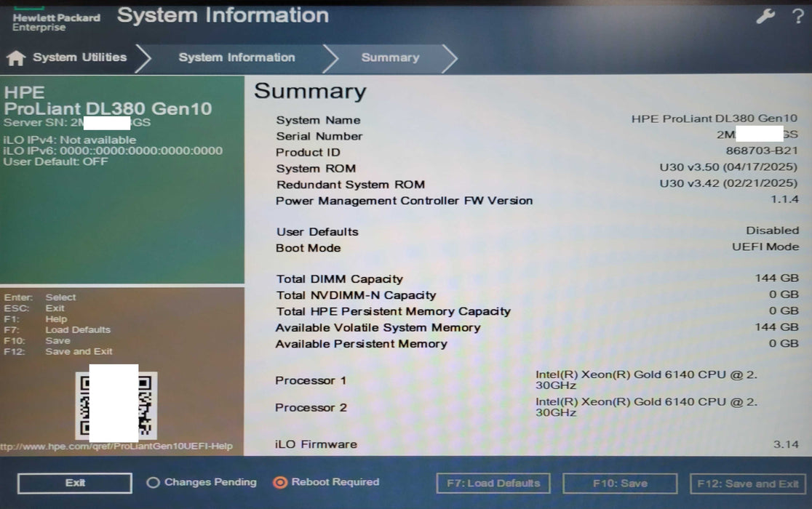Select Power Management Controller FW Version 1.1.4

click(784, 199)
